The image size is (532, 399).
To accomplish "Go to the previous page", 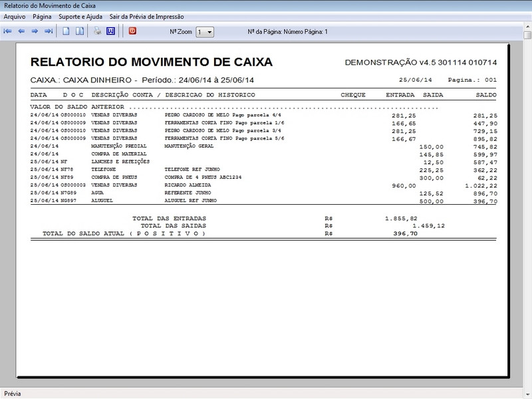I will (x=21, y=31).
